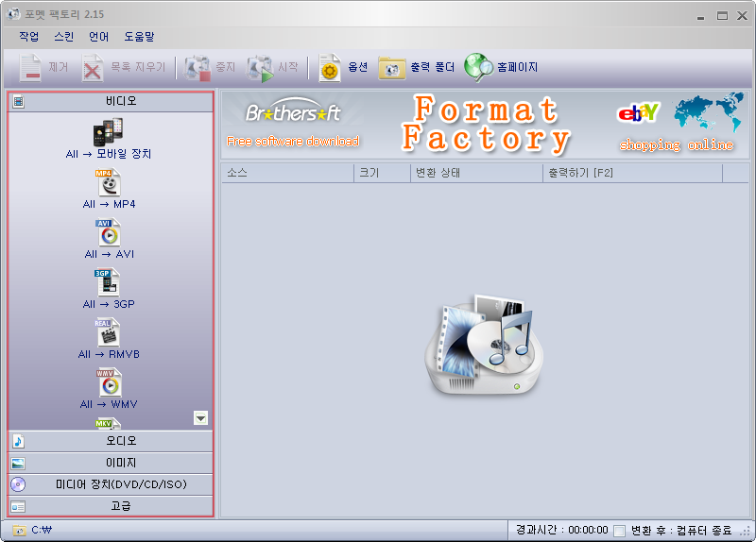Select the All → RMVB file icon

107,332
